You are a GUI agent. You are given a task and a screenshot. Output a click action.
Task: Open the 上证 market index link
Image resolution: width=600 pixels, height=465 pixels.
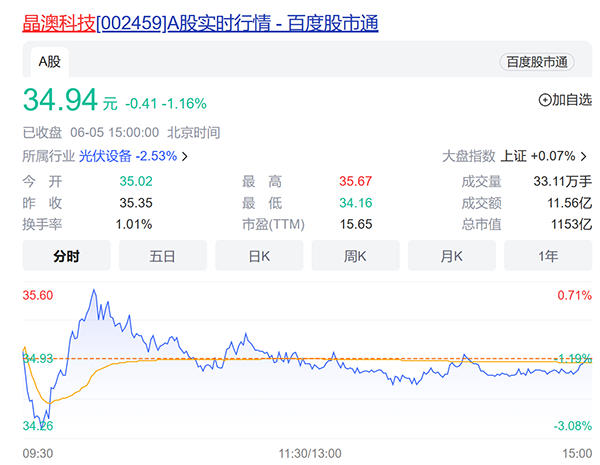click(x=514, y=156)
